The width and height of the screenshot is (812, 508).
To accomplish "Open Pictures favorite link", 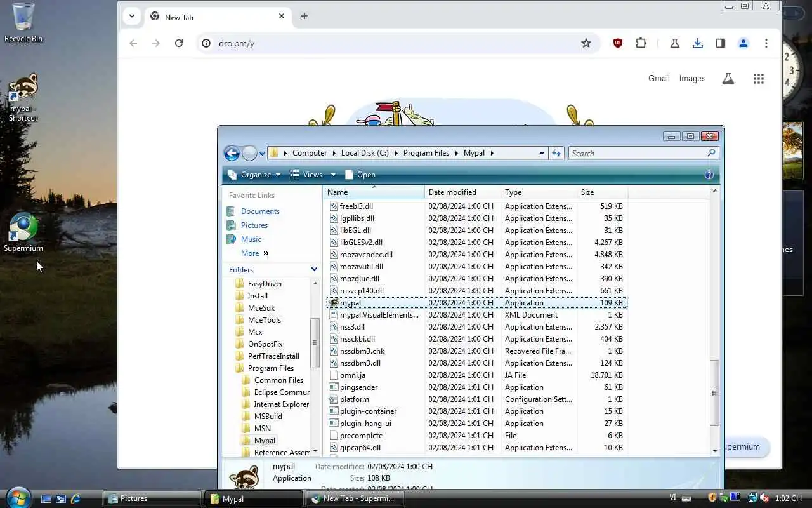I will (x=254, y=225).
